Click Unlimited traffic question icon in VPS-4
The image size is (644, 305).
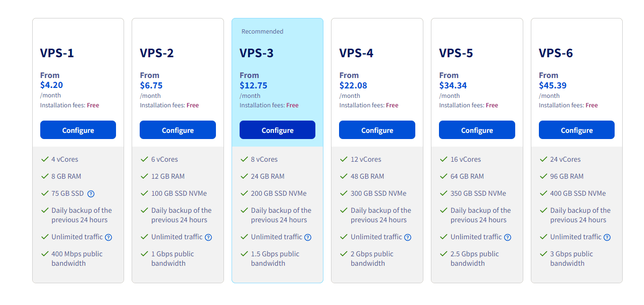point(408,237)
